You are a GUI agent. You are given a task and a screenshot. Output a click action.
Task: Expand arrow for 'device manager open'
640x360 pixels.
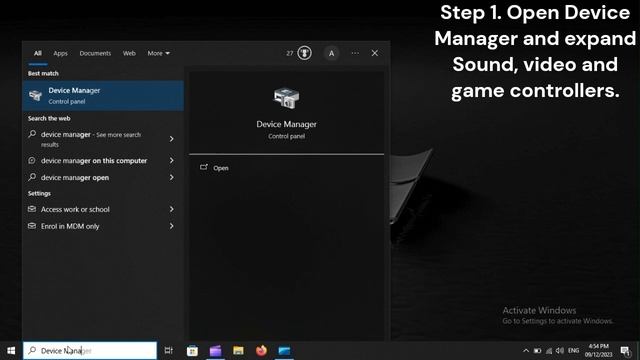click(172, 177)
